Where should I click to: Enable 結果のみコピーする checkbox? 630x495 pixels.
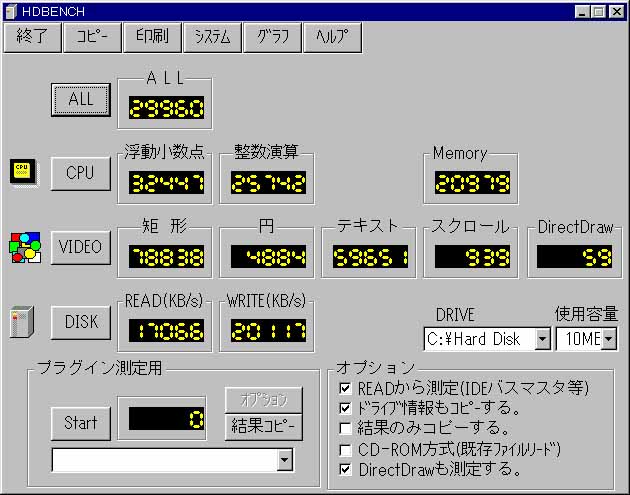click(x=345, y=428)
